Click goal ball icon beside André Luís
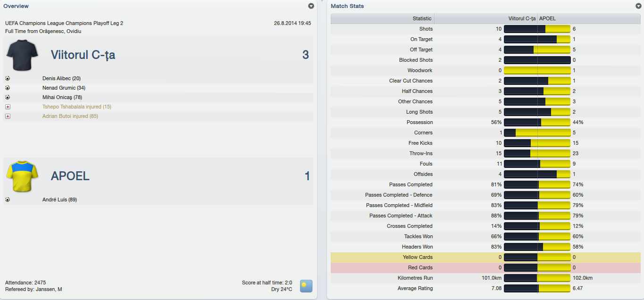This screenshot has width=644, height=300. 8,200
